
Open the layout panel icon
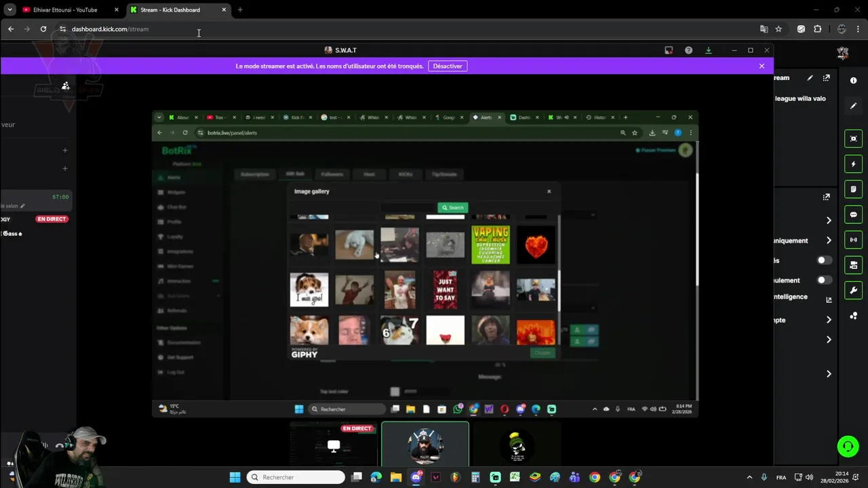pos(853,265)
